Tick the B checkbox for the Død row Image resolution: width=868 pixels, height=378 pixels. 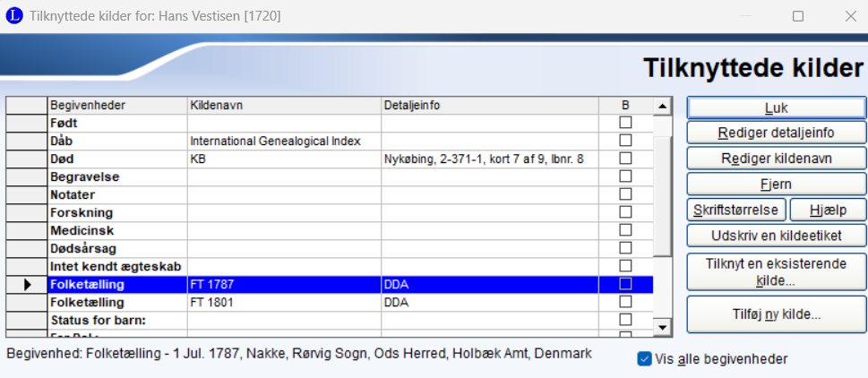click(625, 159)
